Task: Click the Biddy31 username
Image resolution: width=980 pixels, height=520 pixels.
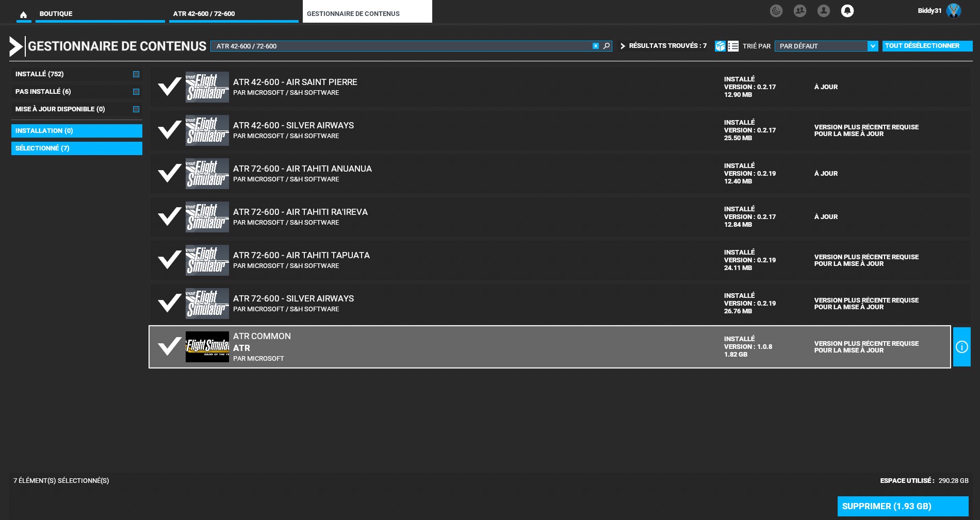Action: click(x=929, y=11)
